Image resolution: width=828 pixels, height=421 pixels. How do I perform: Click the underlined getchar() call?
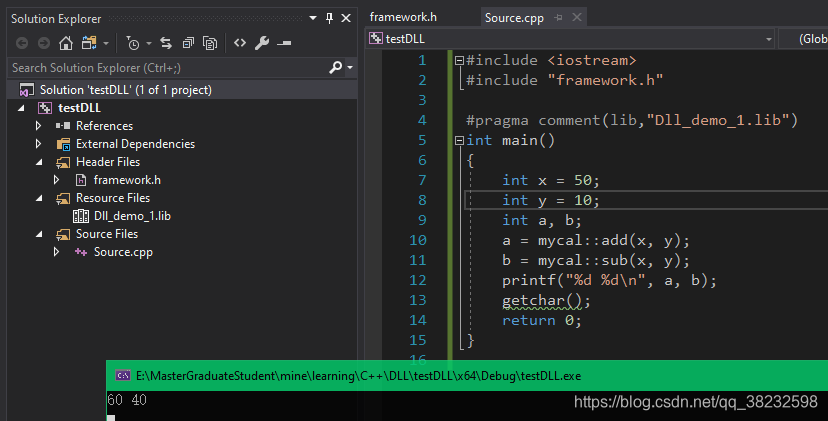coord(545,301)
